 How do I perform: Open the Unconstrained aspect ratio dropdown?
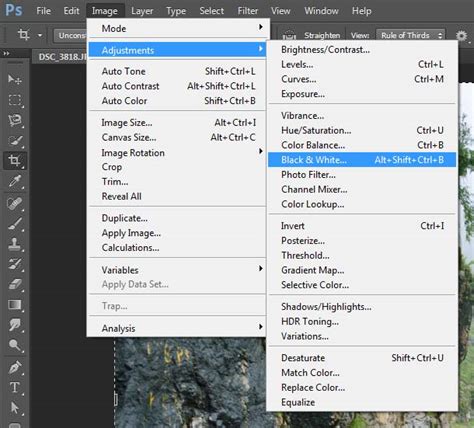(70, 35)
